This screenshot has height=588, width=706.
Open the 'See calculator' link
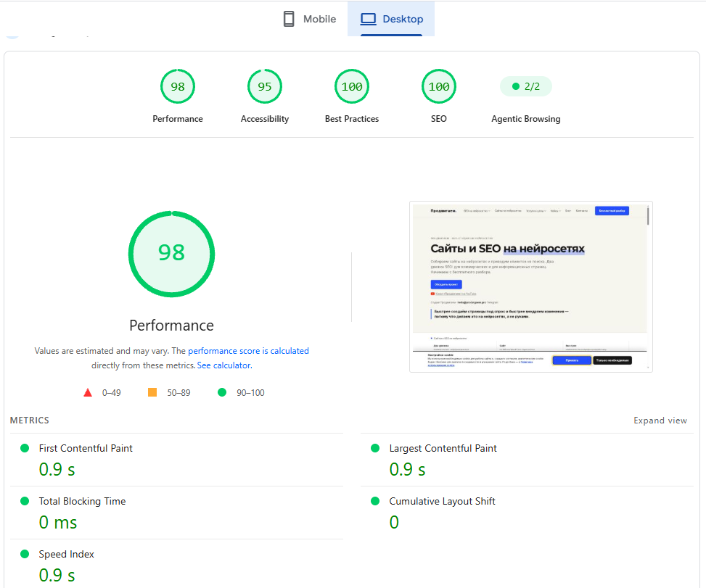point(223,365)
